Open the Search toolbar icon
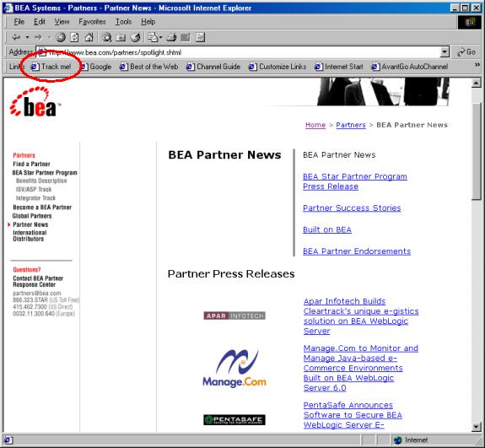The width and height of the screenshot is (485, 448). click(x=107, y=37)
